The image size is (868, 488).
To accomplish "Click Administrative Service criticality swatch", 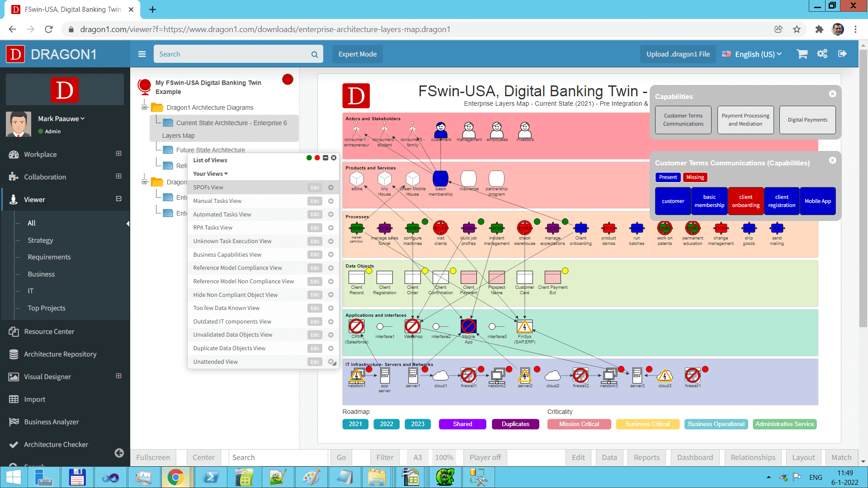I will point(784,424).
